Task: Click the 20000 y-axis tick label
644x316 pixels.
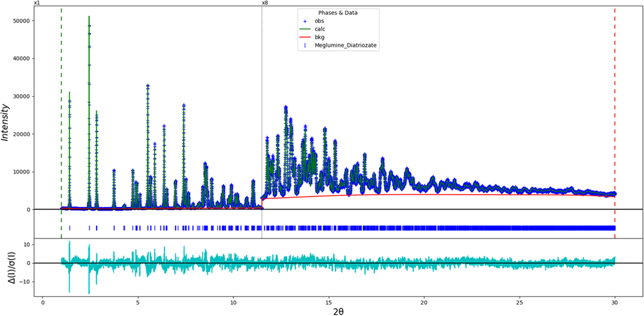Action: pyautogui.click(x=21, y=134)
